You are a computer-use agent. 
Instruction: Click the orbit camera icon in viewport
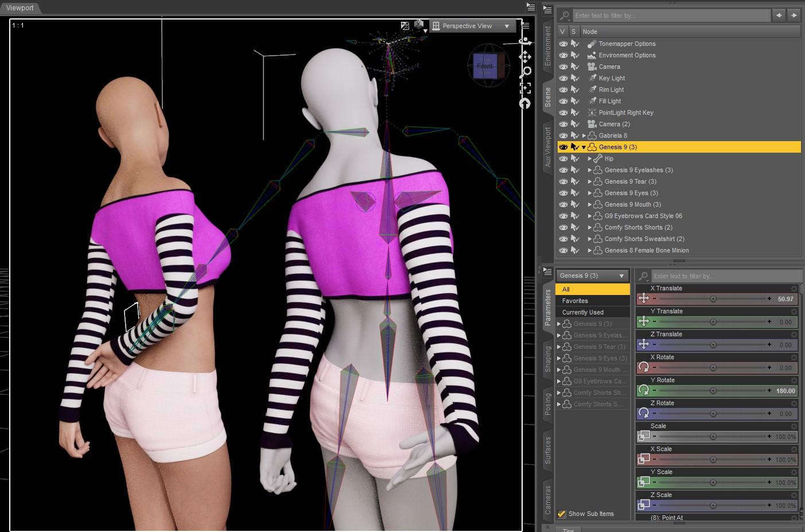pos(524,42)
